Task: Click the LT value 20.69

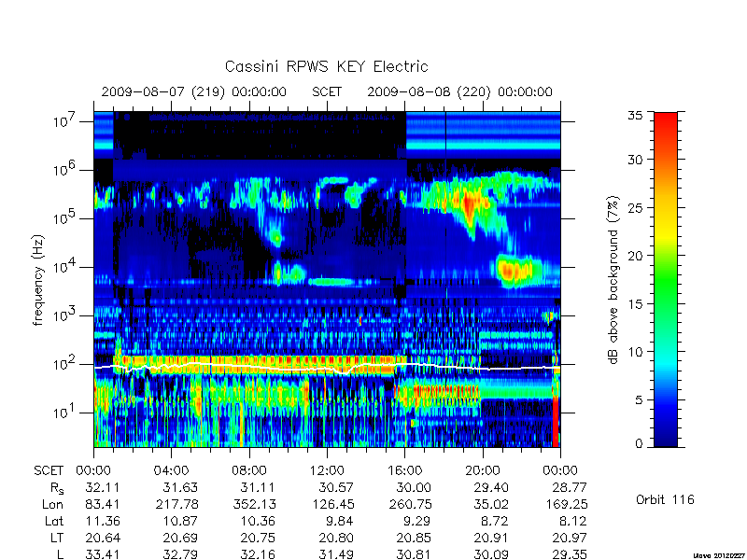Action: (180, 539)
